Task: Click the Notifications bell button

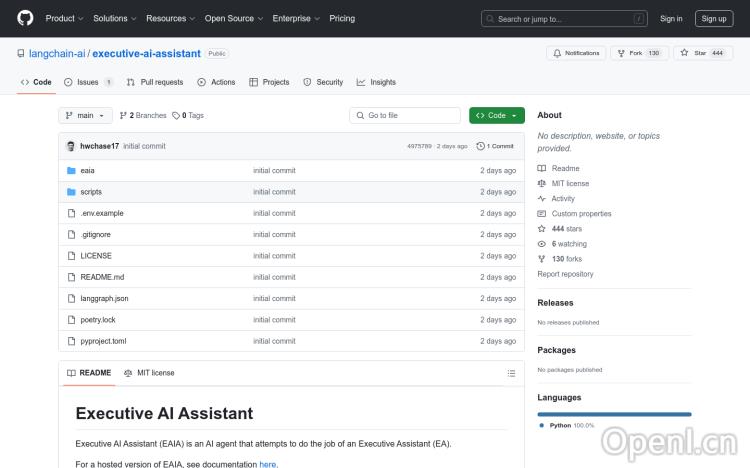Action: point(575,53)
